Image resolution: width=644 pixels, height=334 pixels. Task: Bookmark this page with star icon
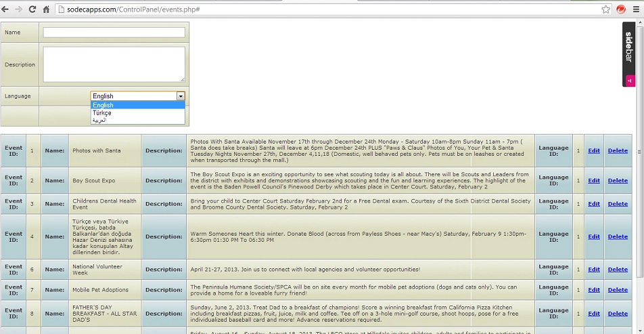605,9
